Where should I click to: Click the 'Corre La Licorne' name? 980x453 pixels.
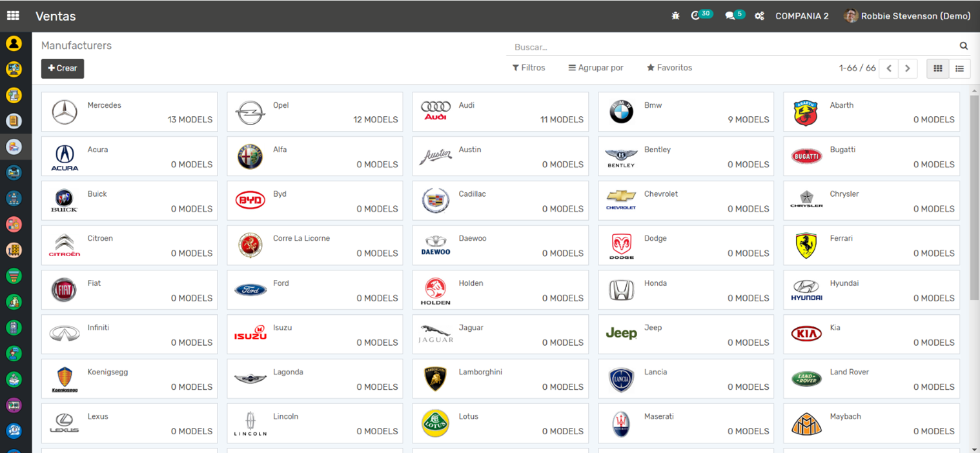(x=301, y=238)
